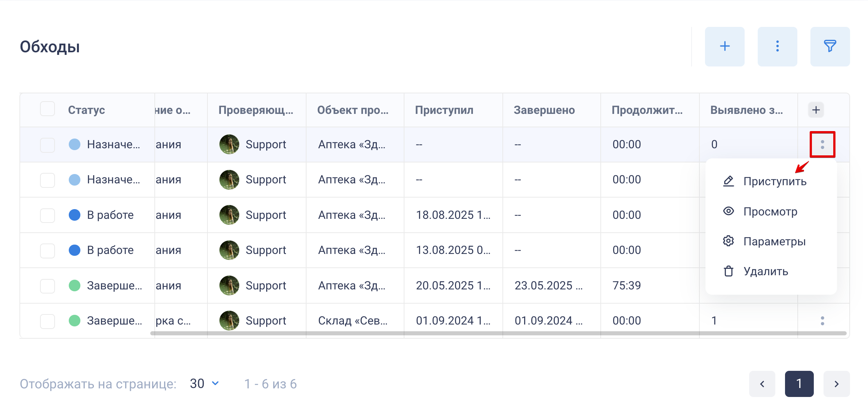
Task: Open the last row's three-dot actions menu
Action: [822, 321]
